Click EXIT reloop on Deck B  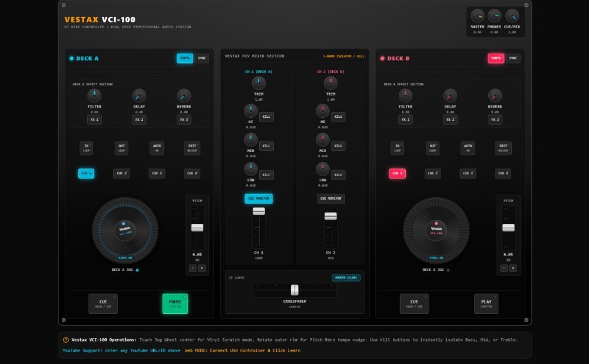503,148
